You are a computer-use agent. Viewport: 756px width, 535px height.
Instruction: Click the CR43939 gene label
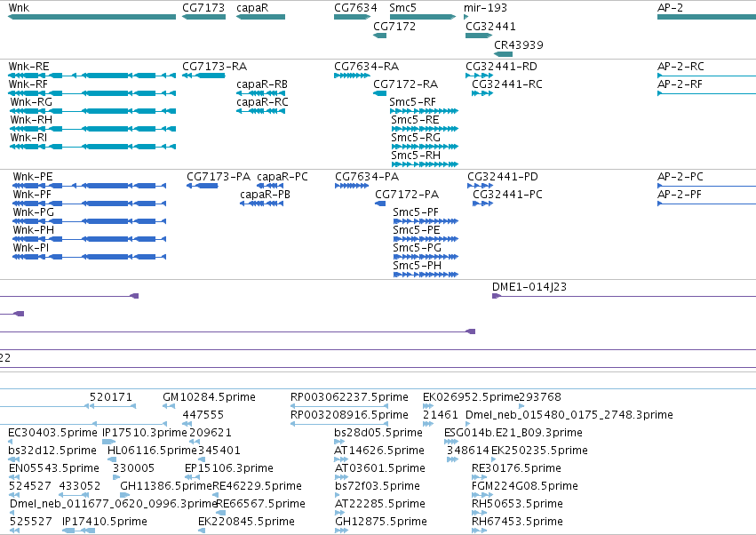[518, 44]
